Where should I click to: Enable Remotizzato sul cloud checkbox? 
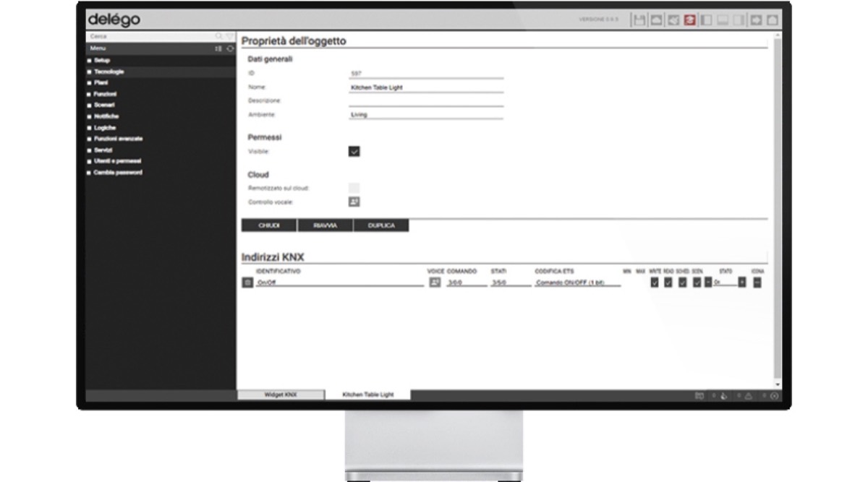coord(354,188)
